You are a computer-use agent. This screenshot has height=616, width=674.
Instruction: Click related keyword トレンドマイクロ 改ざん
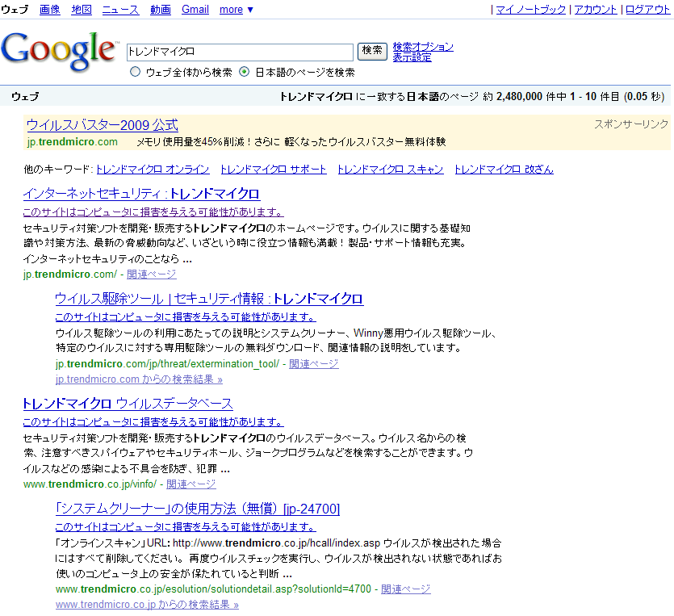click(504, 170)
